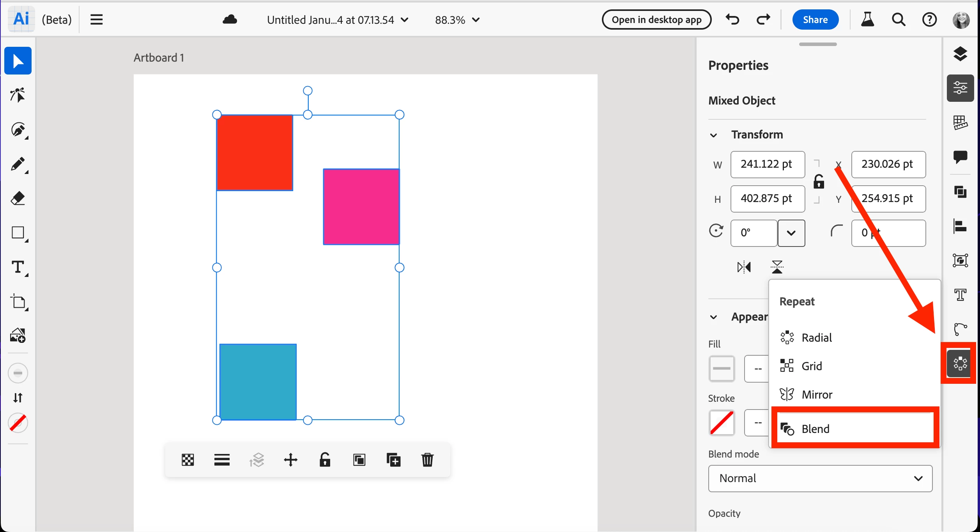Select the Selection arrow tool

[x=18, y=61]
